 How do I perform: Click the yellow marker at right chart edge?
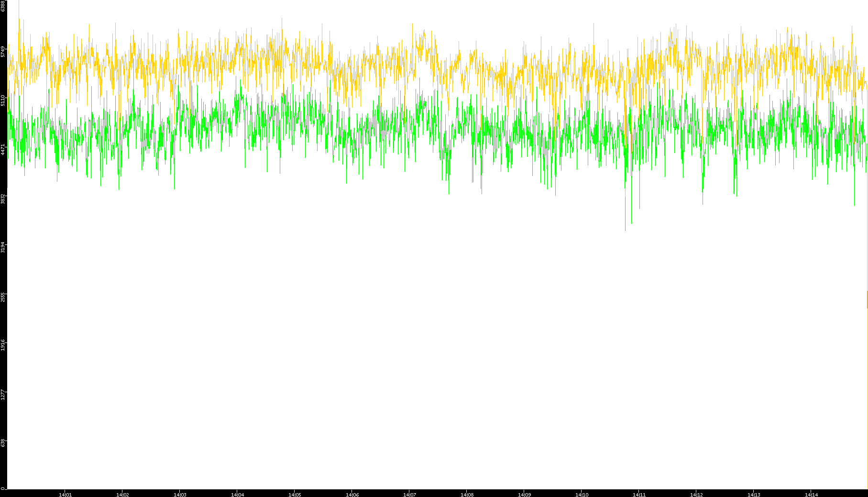pyautogui.click(x=867, y=299)
